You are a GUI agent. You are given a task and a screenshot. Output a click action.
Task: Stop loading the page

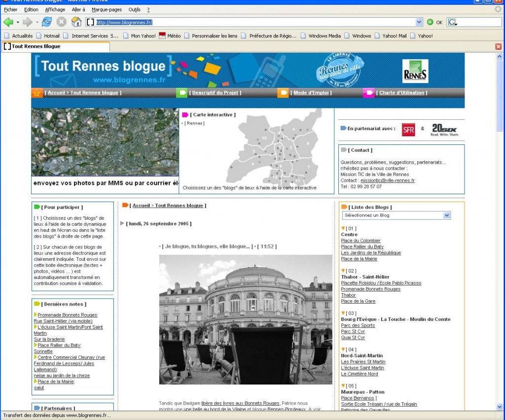61,22
